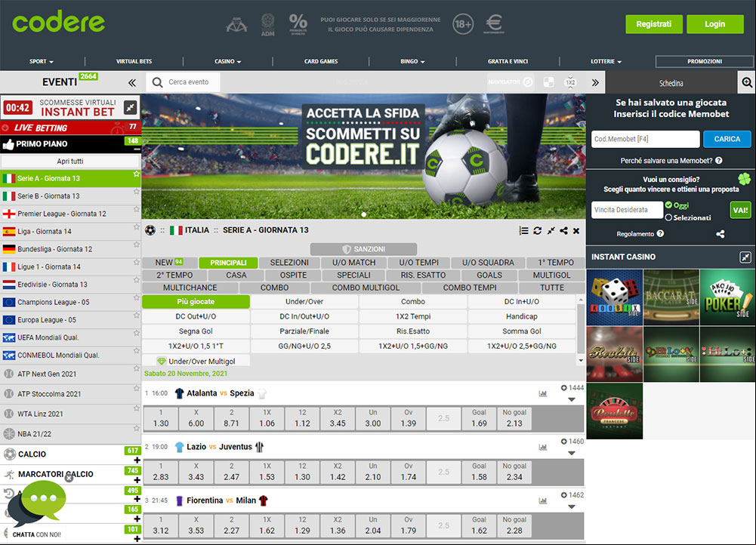Expand more markets for Lazio vs Juventus

click(572, 453)
